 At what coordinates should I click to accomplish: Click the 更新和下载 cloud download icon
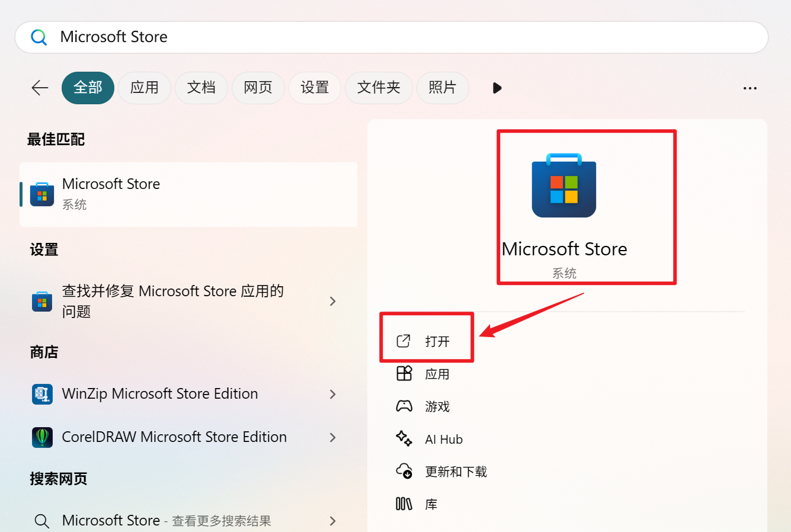tap(404, 471)
